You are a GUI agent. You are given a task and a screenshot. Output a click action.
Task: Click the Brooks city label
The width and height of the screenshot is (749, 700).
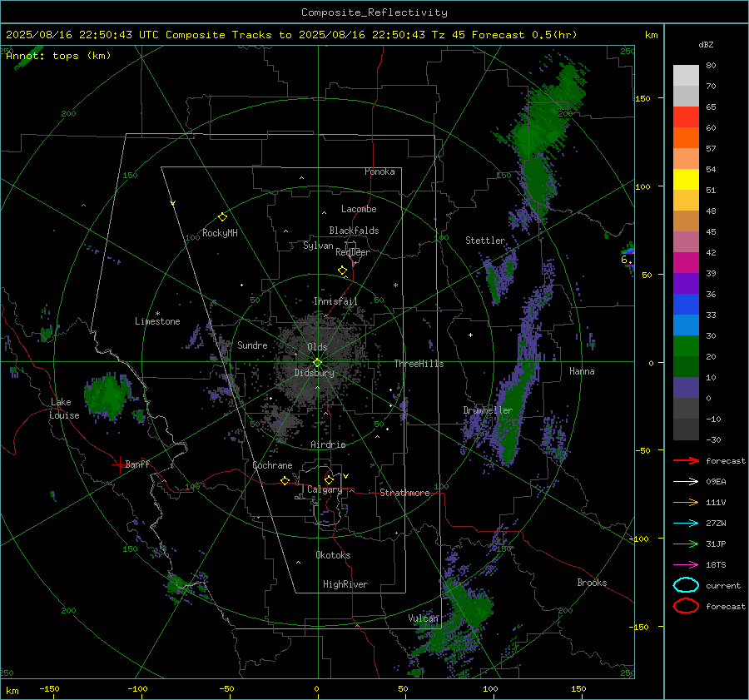pos(592,583)
